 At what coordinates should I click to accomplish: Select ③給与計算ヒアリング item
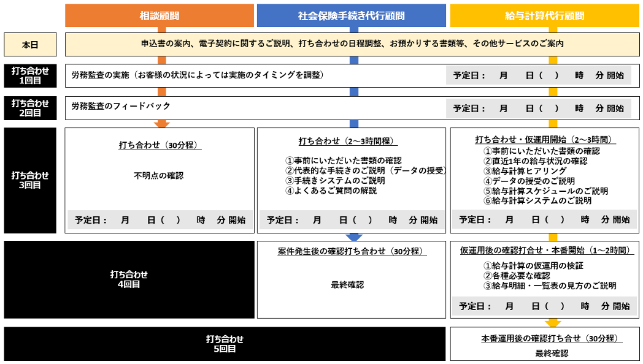[525, 171]
